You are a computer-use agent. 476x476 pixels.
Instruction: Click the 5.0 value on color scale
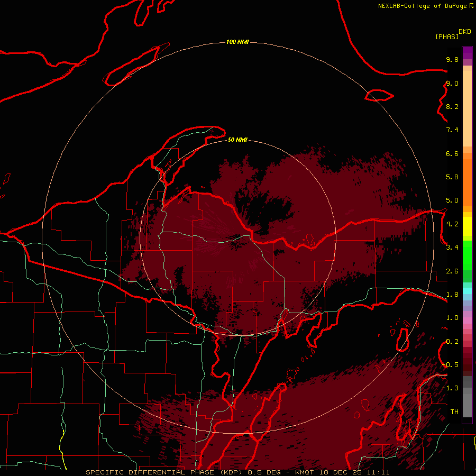click(452, 200)
